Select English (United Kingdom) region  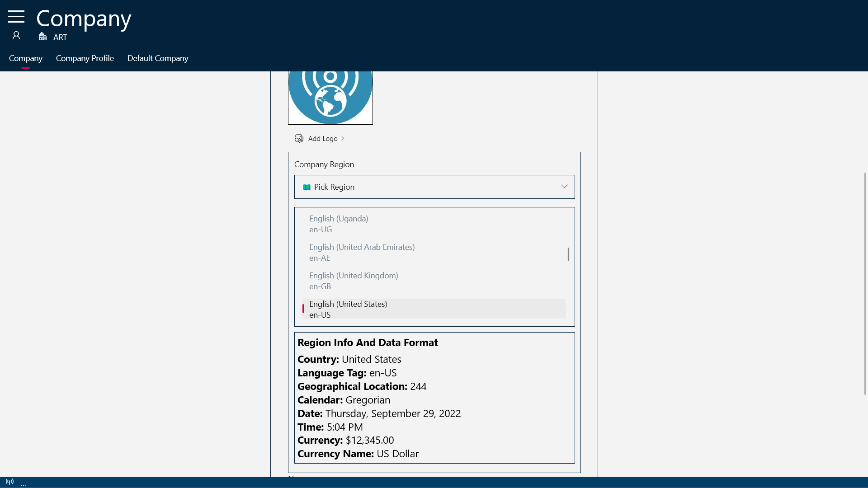point(354,281)
